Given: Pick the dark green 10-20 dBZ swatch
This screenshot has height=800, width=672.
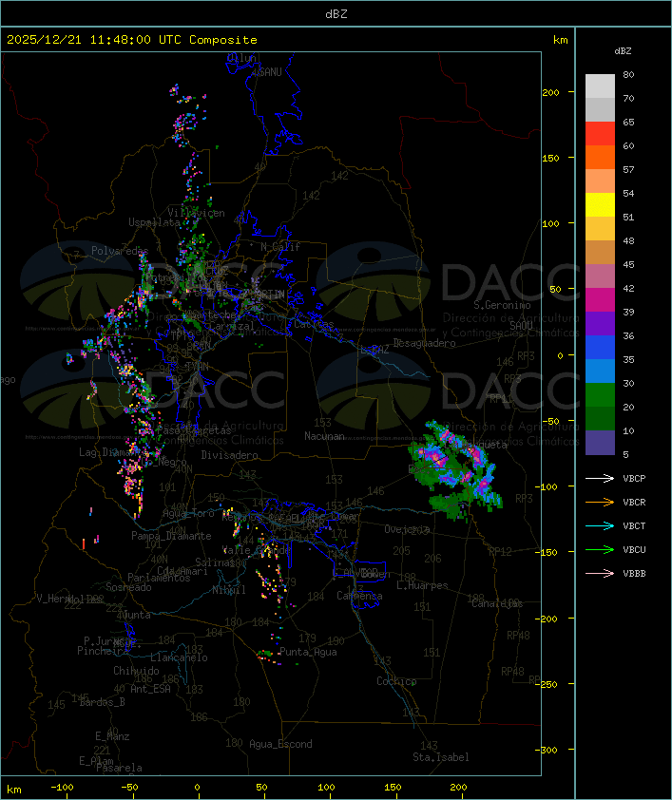Looking at the screenshot, I should coord(600,418).
